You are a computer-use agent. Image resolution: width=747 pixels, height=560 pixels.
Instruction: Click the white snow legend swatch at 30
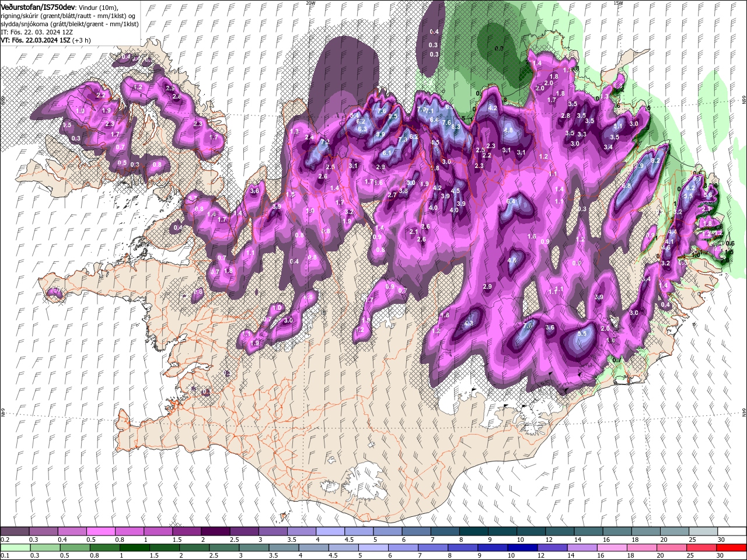[731, 531]
